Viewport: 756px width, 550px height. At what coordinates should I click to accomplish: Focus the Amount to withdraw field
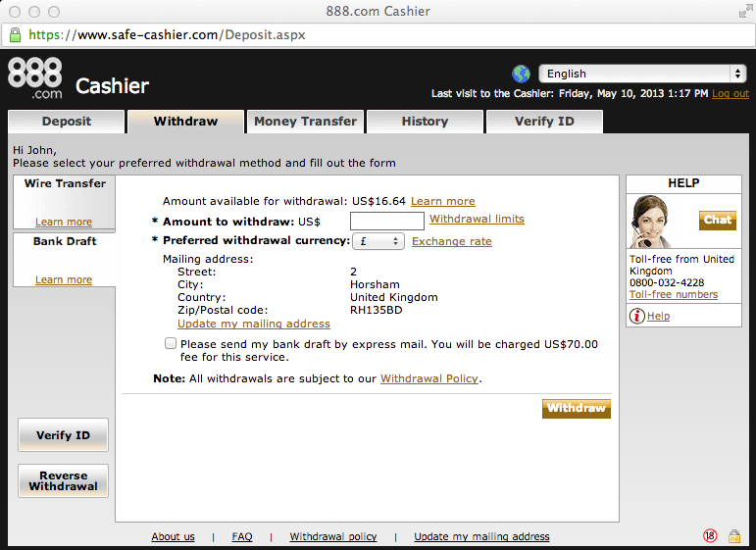point(387,222)
